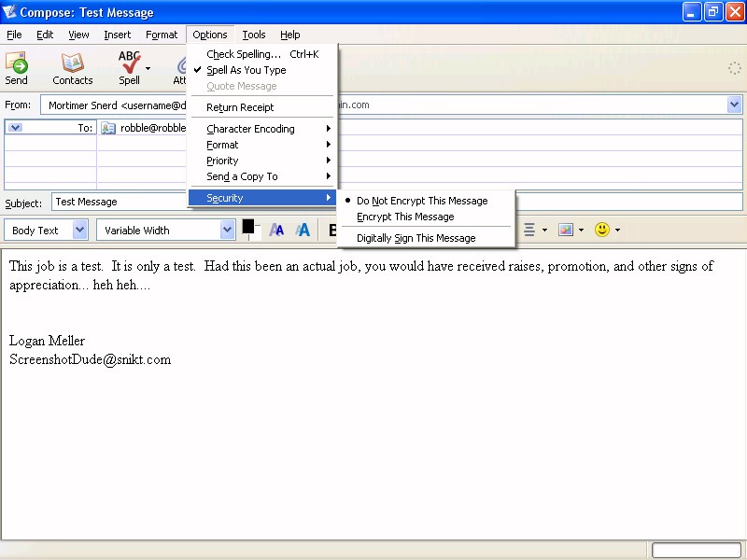Close the Compose window

(735, 12)
